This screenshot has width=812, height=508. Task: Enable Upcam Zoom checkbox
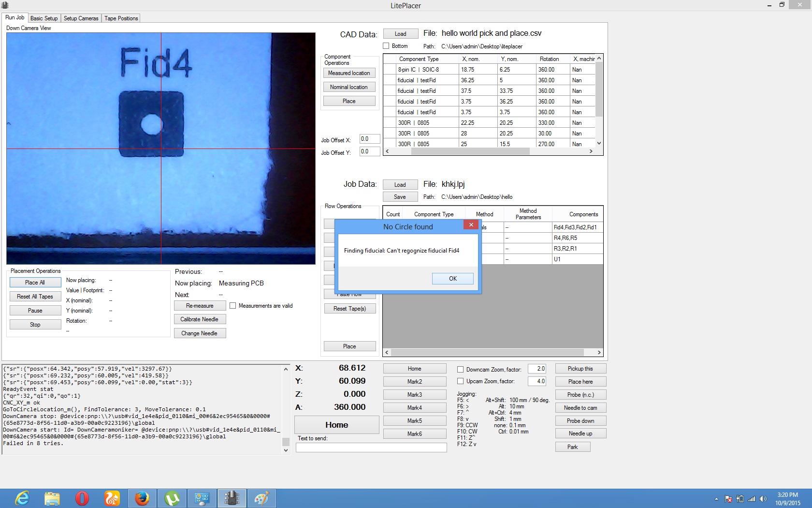click(461, 381)
